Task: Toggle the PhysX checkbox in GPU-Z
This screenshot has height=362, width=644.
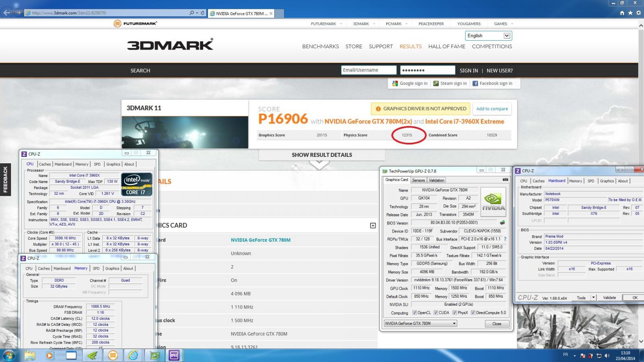Action: (454, 313)
